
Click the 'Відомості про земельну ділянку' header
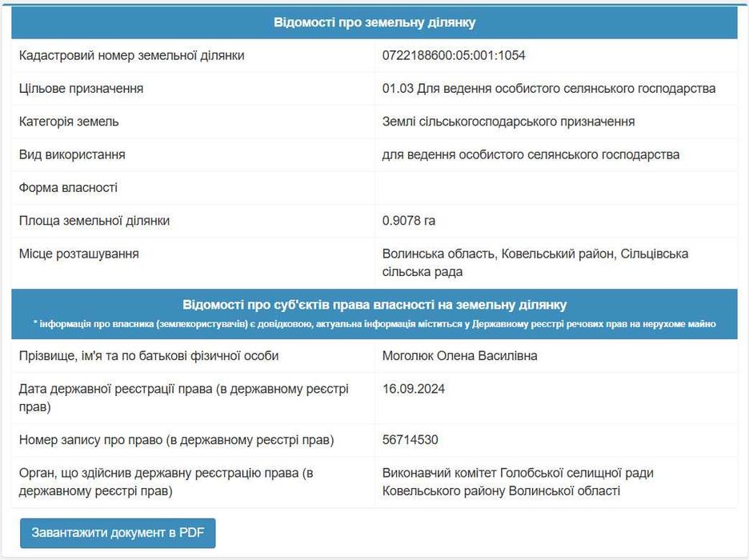coord(374,22)
